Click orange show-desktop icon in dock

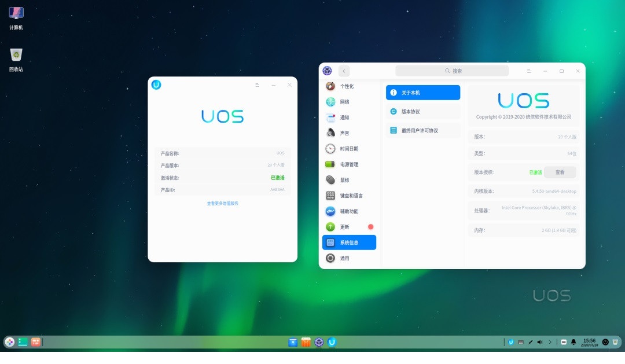(x=35, y=342)
